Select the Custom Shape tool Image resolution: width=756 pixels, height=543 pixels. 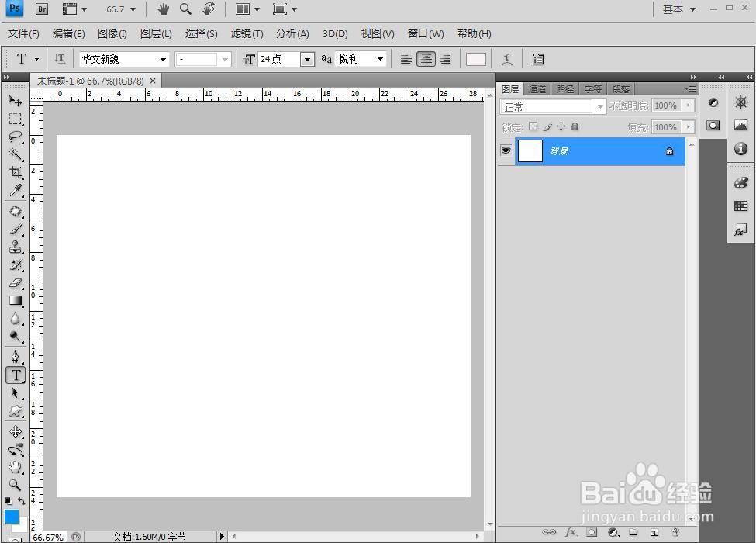pos(16,411)
